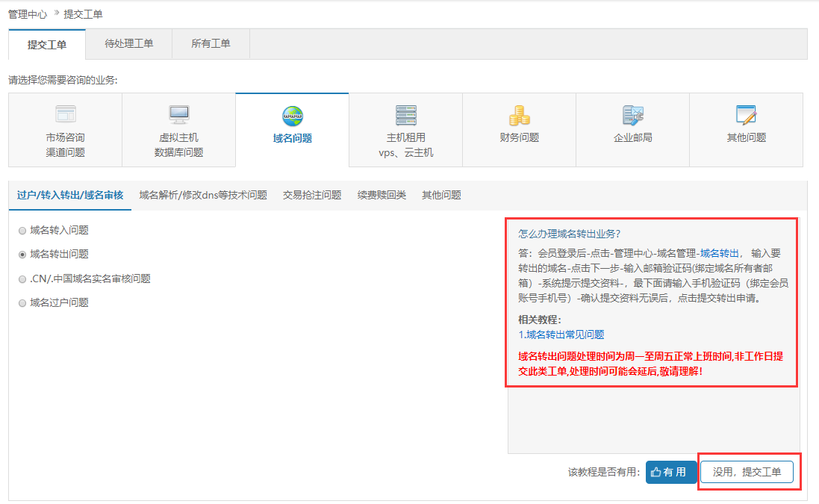Select the 域名转出问题 radio option
The image size is (819, 504).
pos(22,255)
